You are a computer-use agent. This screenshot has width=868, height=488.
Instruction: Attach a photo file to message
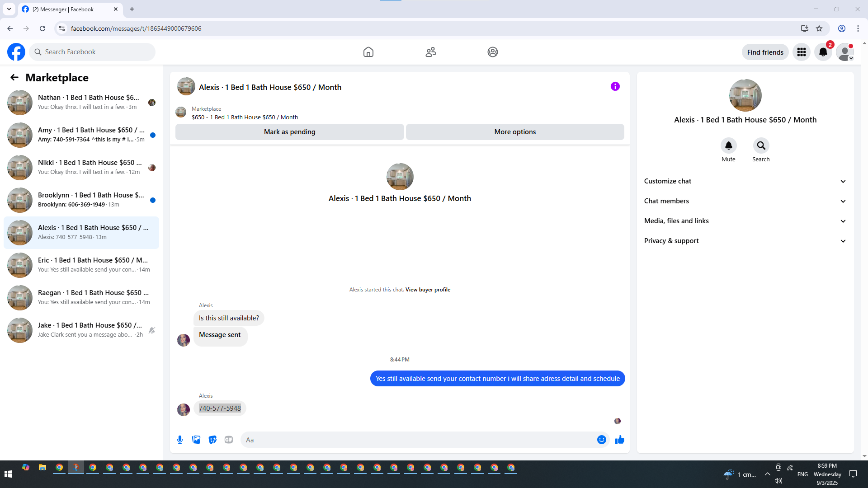pos(196,440)
